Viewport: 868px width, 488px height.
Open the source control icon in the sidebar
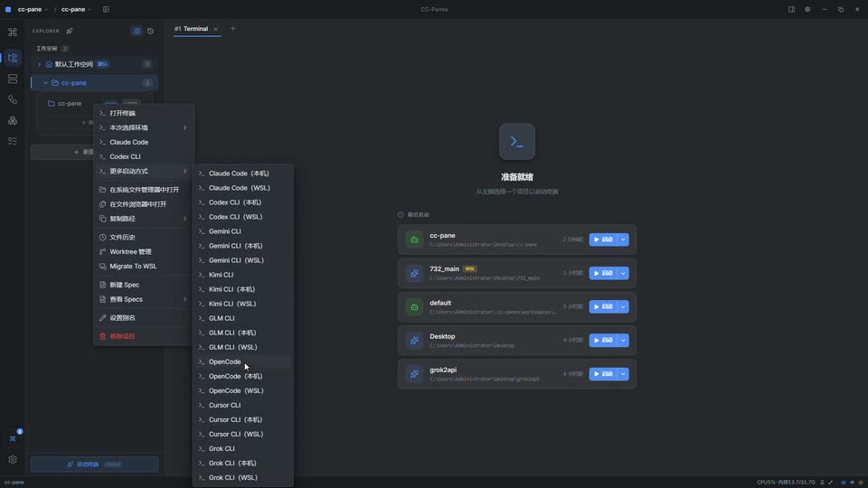click(12, 99)
